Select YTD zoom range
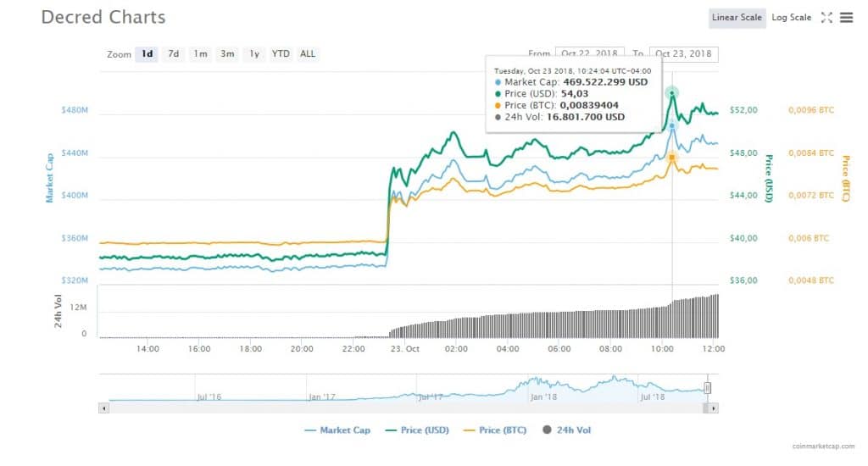 point(281,53)
